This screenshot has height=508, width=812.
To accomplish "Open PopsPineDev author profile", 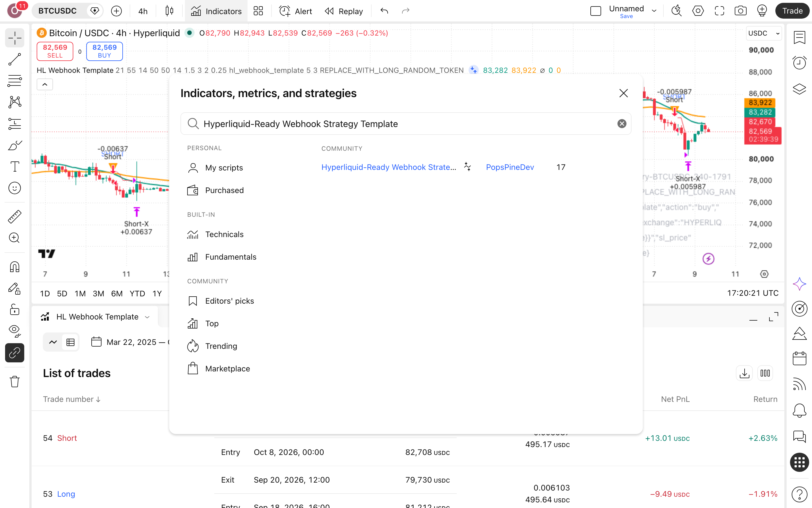I will point(510,167).
